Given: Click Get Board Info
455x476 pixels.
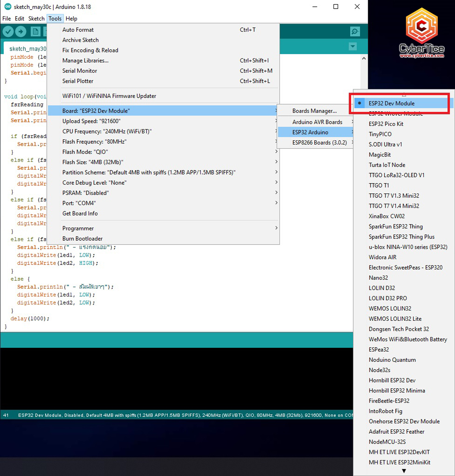Looking at the screenshot, I should pos(80,213).
